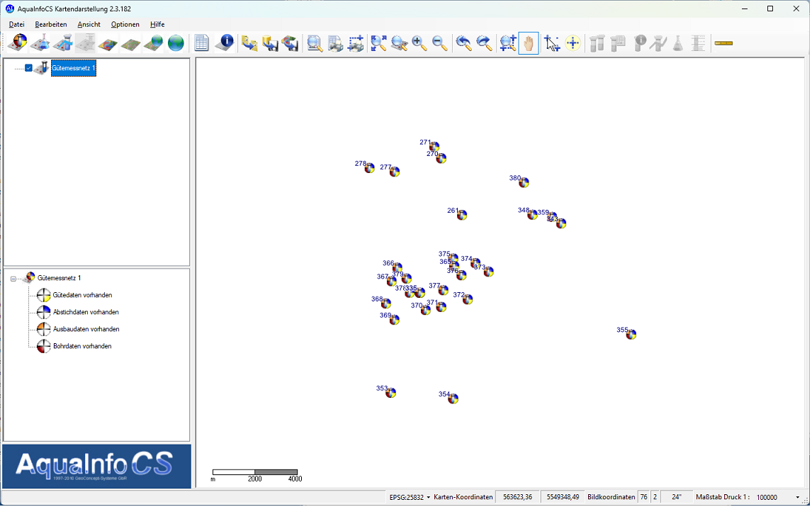Viewport: 812px width, 507px height.
Task: Open the Bearbeiten menu
Action: (x=51, y=24)
